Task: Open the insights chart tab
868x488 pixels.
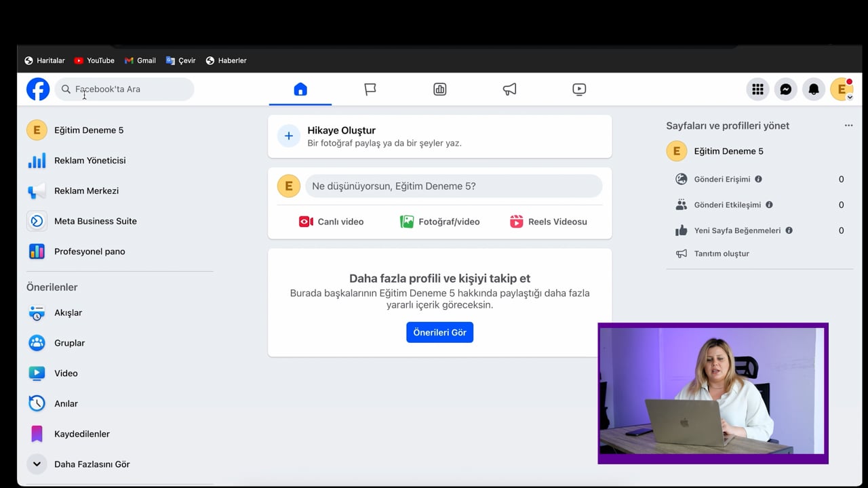Action: click(x=440, y=89)
